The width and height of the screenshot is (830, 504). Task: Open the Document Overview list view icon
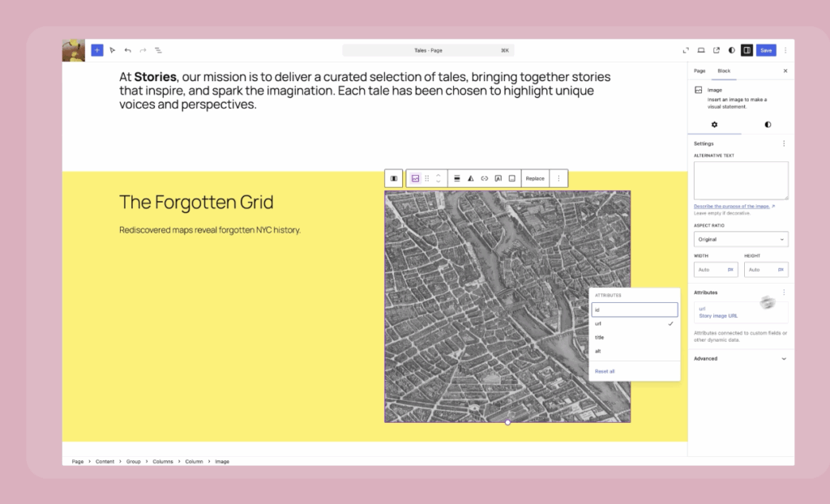click(x=158, y=50)
